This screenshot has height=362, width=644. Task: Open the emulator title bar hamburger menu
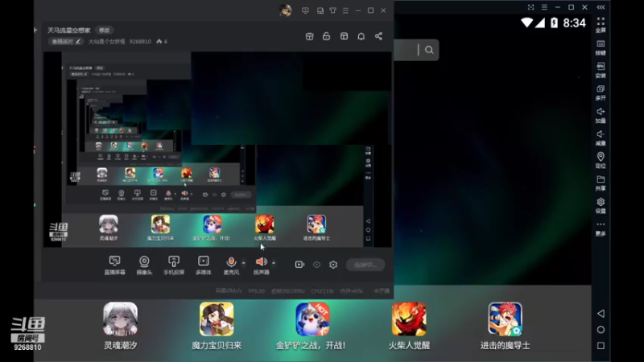(x=544, y=7)
